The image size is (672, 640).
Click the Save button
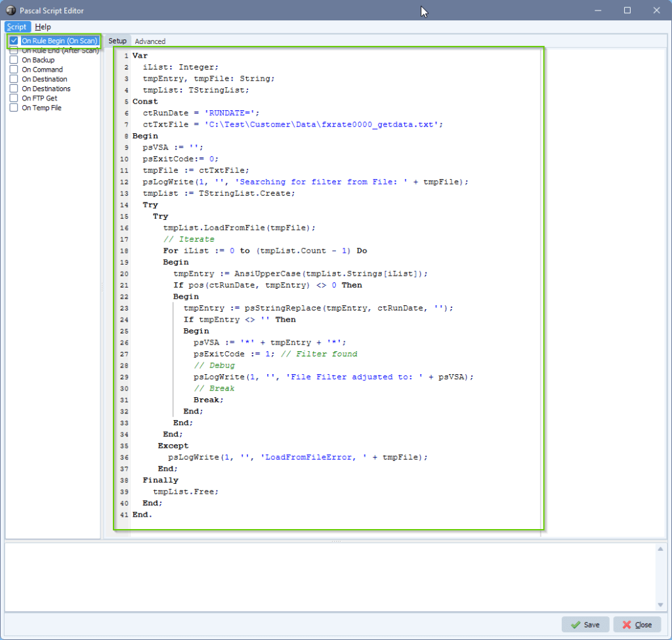coord(585,624)
